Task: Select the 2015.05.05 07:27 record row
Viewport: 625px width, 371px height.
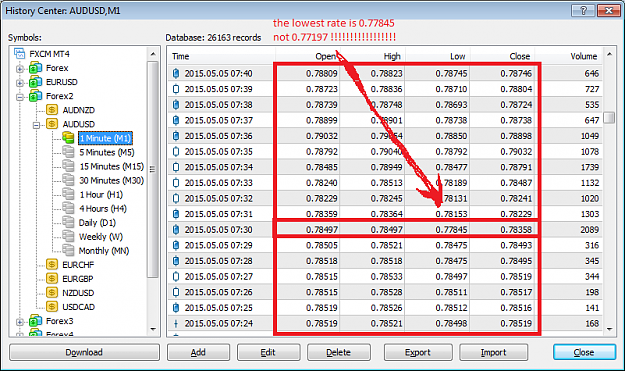Action: [x=385, y=277]
